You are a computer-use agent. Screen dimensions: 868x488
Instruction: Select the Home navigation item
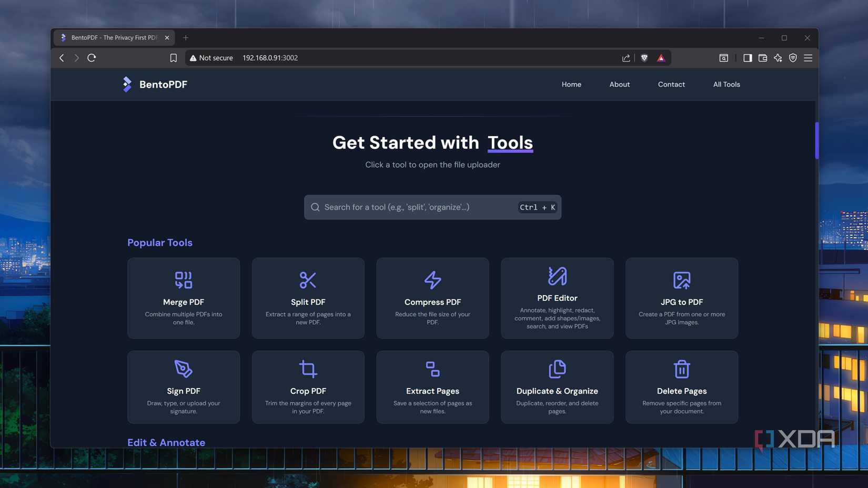point(571,84)
